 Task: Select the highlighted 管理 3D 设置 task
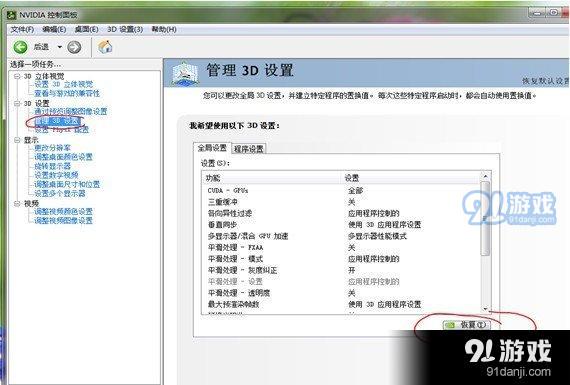click(57, 121)
